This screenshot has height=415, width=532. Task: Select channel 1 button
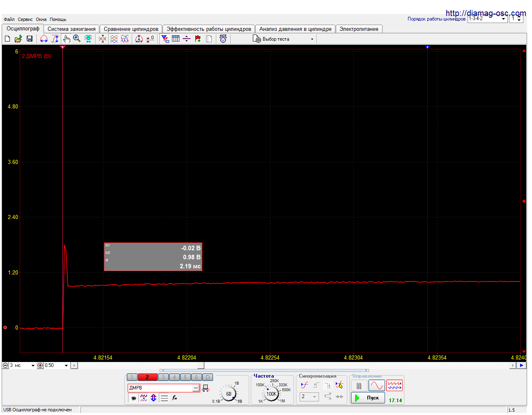click(x=132, y=377)
